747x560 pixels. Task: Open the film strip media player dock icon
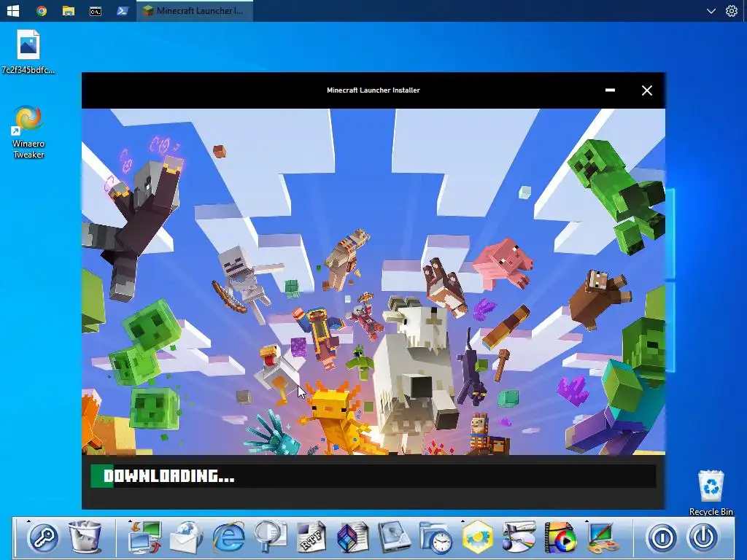[560, 537]
